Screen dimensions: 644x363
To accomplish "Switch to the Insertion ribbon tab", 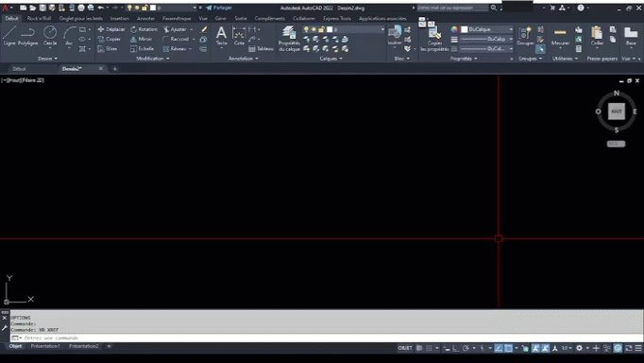I will point(120,18).
